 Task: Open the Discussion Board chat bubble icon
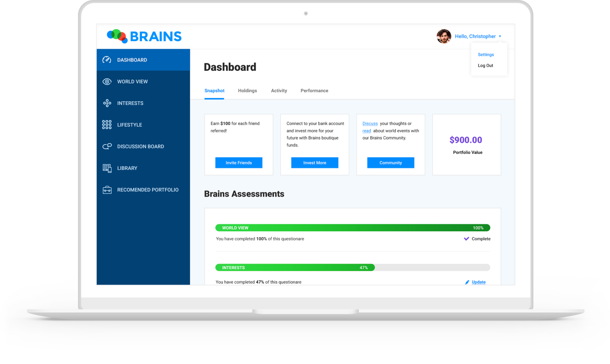point(107,146)
